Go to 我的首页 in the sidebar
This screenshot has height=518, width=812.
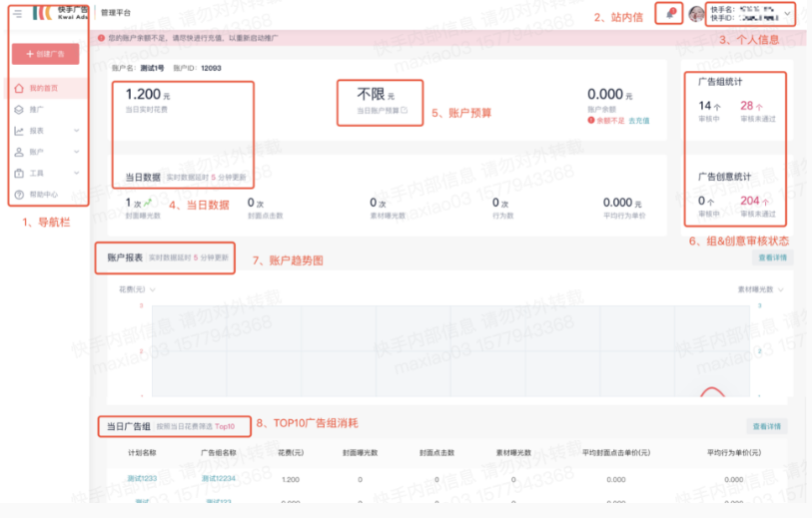tap(44, 88)
